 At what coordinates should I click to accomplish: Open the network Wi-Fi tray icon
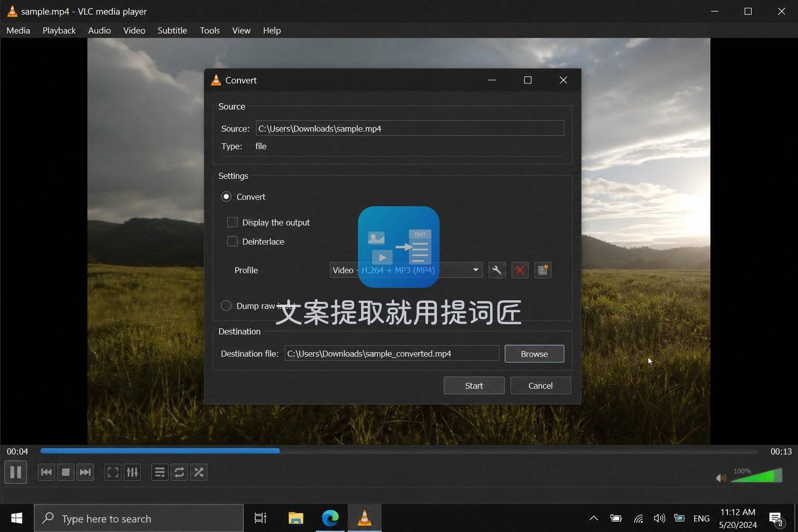pos(639,518)
